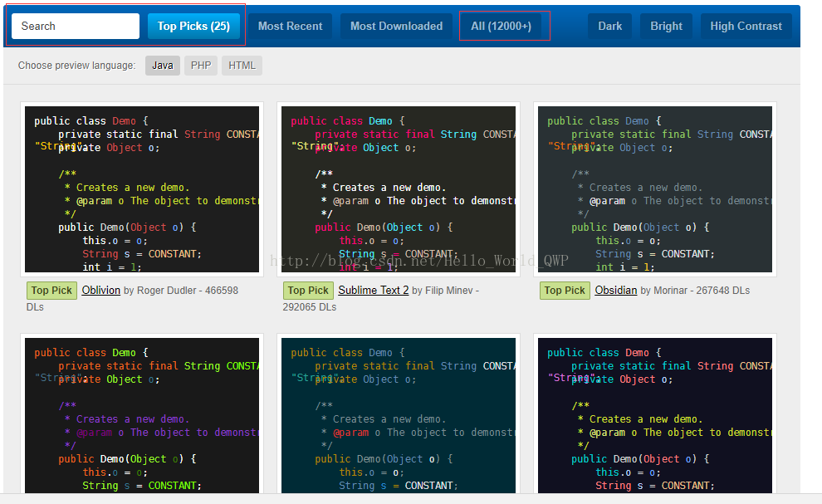Follow the Obsidian theme link
This screenshot has height=504, width=822.
(616, 290)
